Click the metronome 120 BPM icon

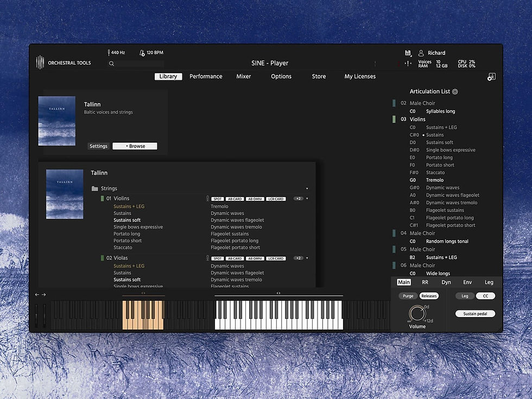click(142, 53)
